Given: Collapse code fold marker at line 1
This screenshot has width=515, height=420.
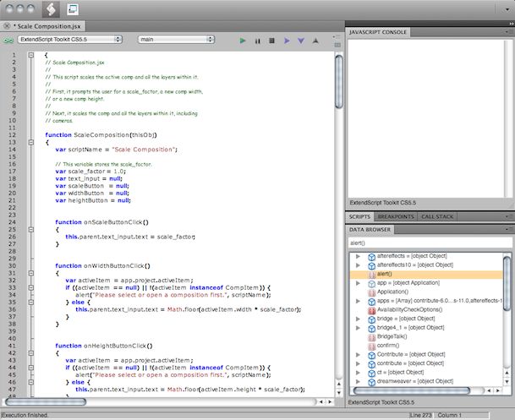Looking at the screenshot, I should pos(31,55).
